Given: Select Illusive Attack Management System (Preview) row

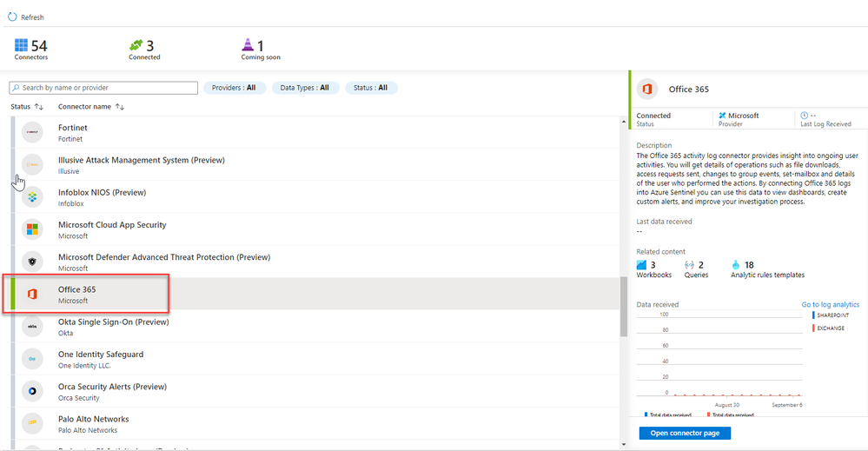Looking at the screenshot, I should pyautogui.click(x=315, y=164).
